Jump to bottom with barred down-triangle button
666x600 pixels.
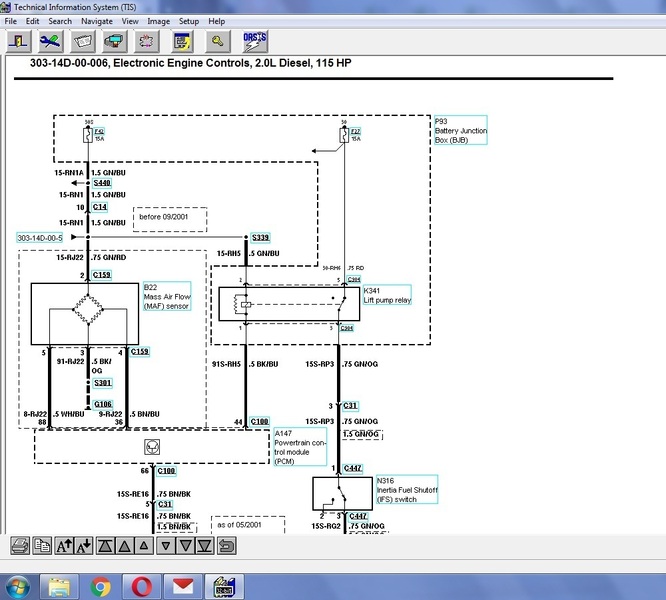pos(205,545)
